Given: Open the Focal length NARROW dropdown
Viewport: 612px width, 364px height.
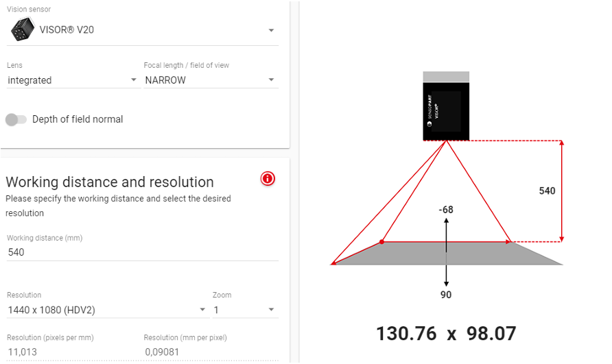Looking at the screenshot, I should [211, 80].
